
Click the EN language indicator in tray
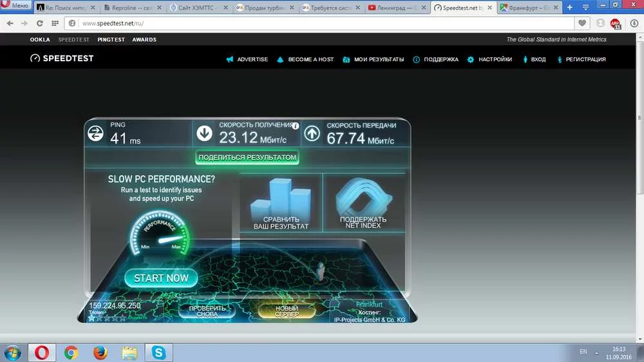583,352
